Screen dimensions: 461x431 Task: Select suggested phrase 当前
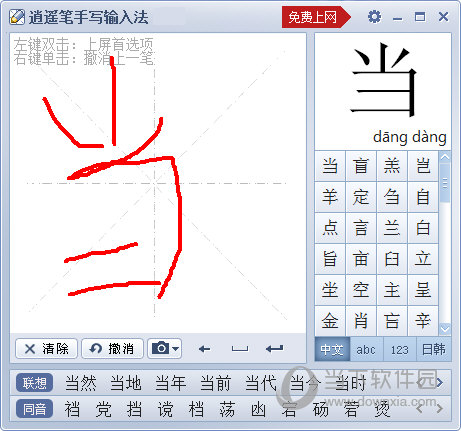tap(216, 383)
